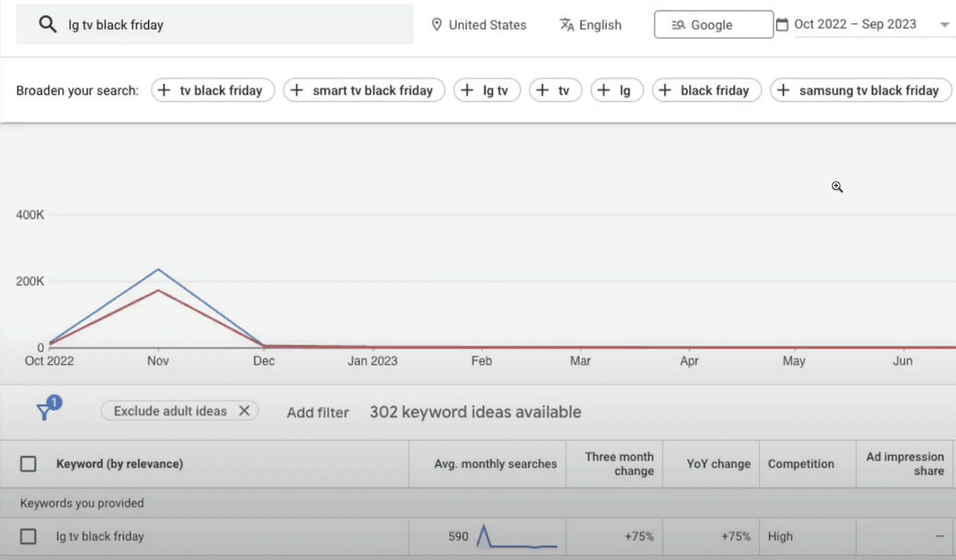The width and height of the screenshot is (956, 560).
Task: Add the 'tv' suggestion chip
Action: [x=555, y=90]
